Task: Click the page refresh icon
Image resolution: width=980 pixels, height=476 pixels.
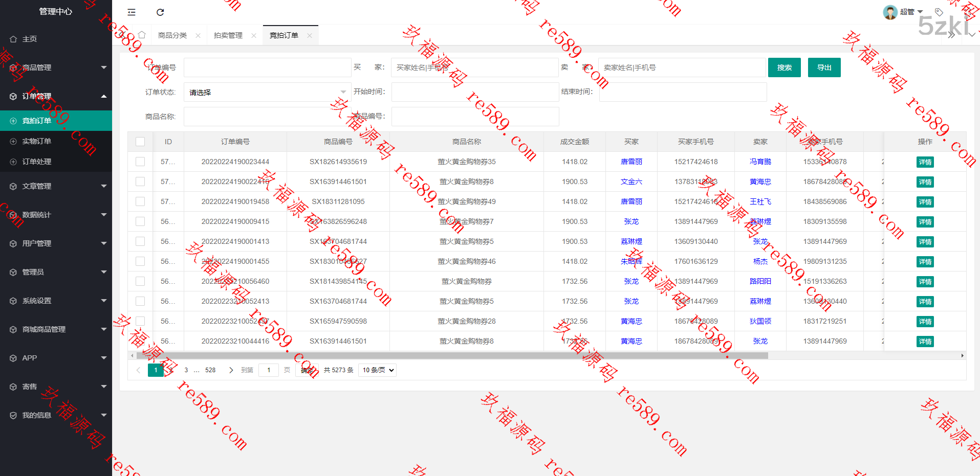Action: 160,12
